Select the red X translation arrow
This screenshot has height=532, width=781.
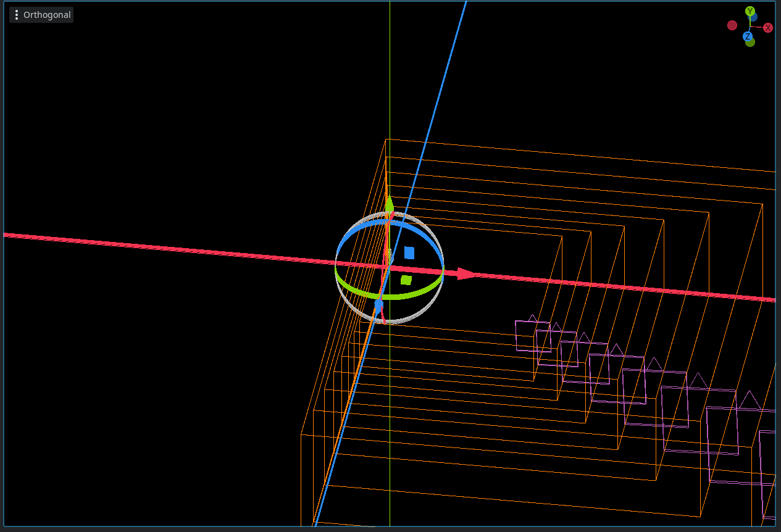[463, 272]
